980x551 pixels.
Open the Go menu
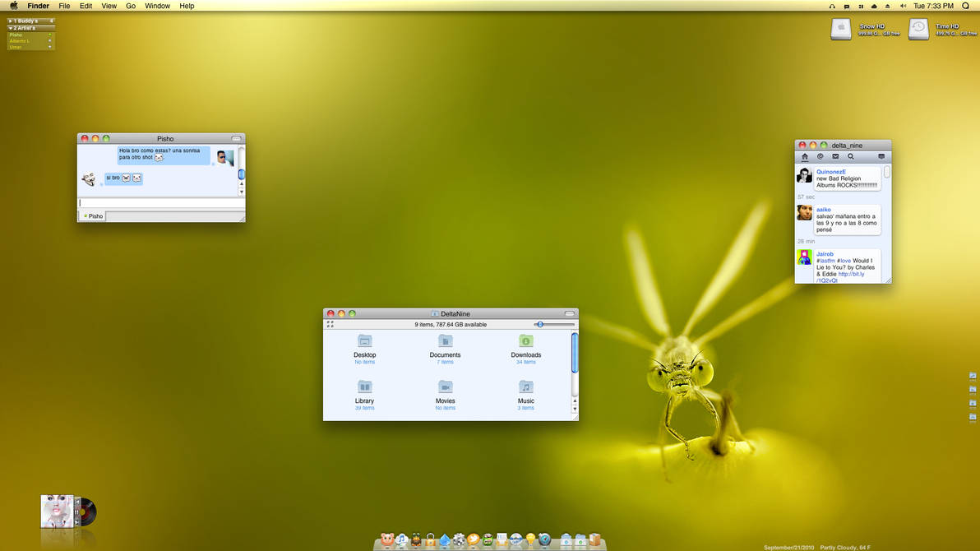[131, 6]
